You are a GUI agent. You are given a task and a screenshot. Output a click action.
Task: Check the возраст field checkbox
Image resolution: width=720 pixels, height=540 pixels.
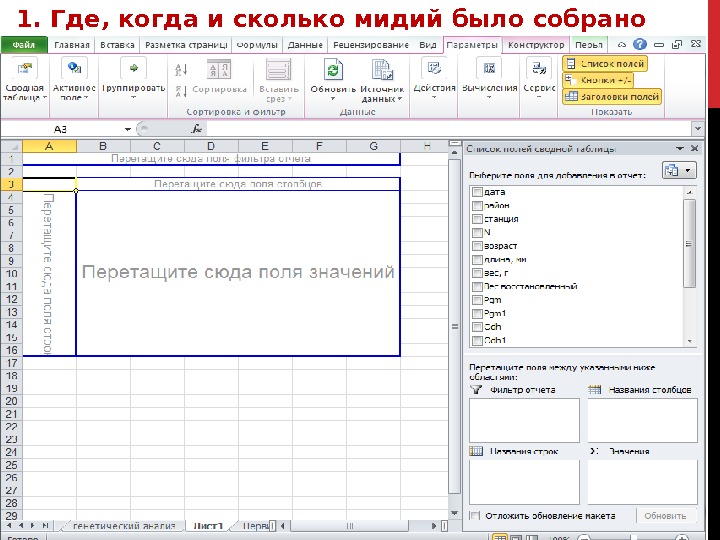(477, 246)
